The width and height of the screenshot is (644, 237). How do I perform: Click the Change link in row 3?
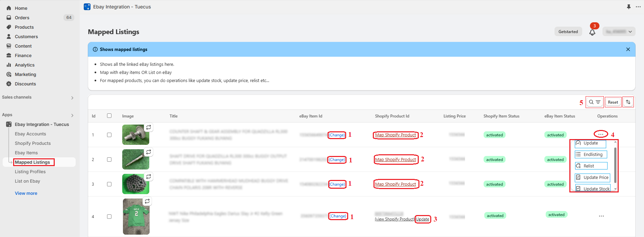click(x=337, y=184)
